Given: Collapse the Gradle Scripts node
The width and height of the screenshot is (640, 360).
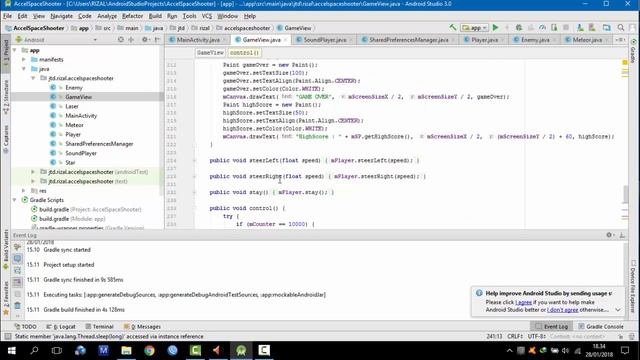Looking at the screenshot, I should pos(15,200).
